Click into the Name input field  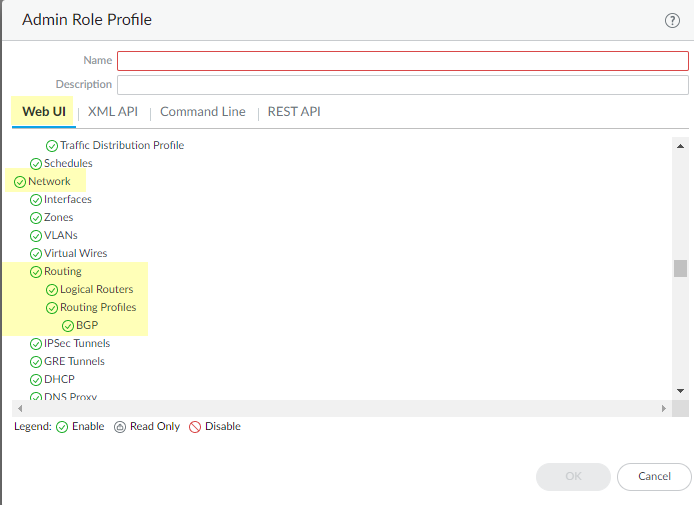(403, 61)
